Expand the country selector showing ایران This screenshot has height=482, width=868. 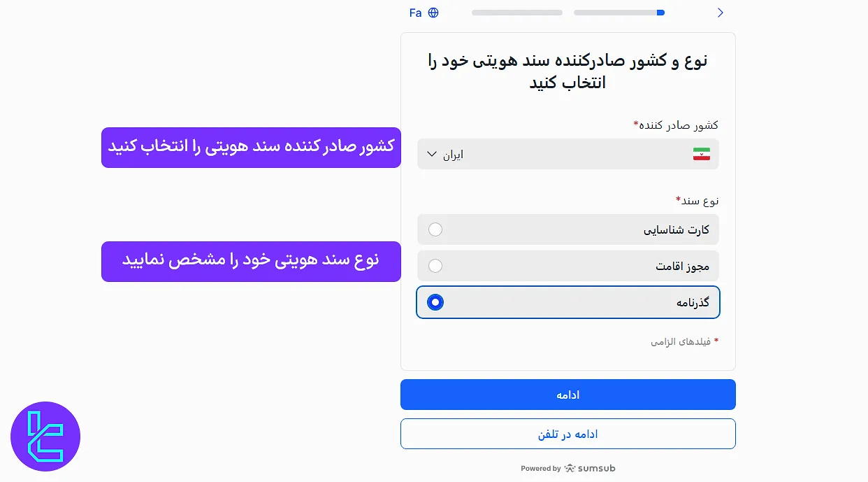[x=567, y=154]
